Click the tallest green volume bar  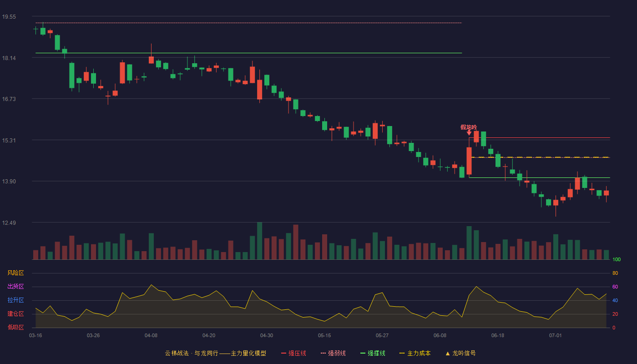[x=260, y=241]
